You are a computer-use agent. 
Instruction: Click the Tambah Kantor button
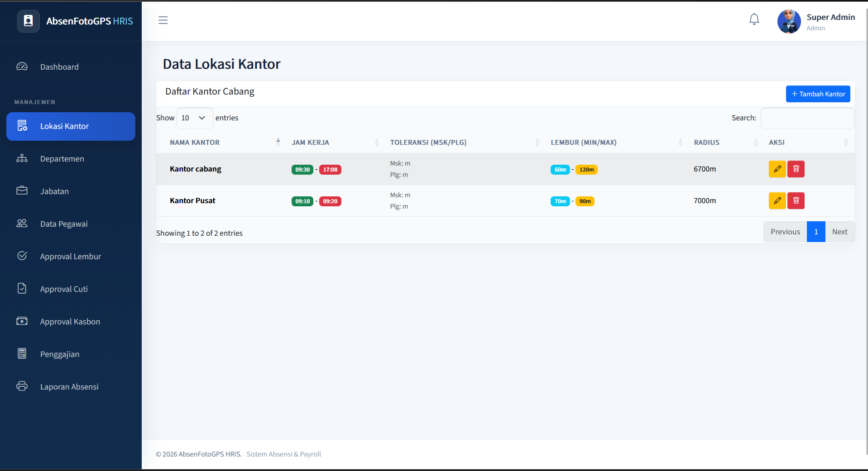818,94
